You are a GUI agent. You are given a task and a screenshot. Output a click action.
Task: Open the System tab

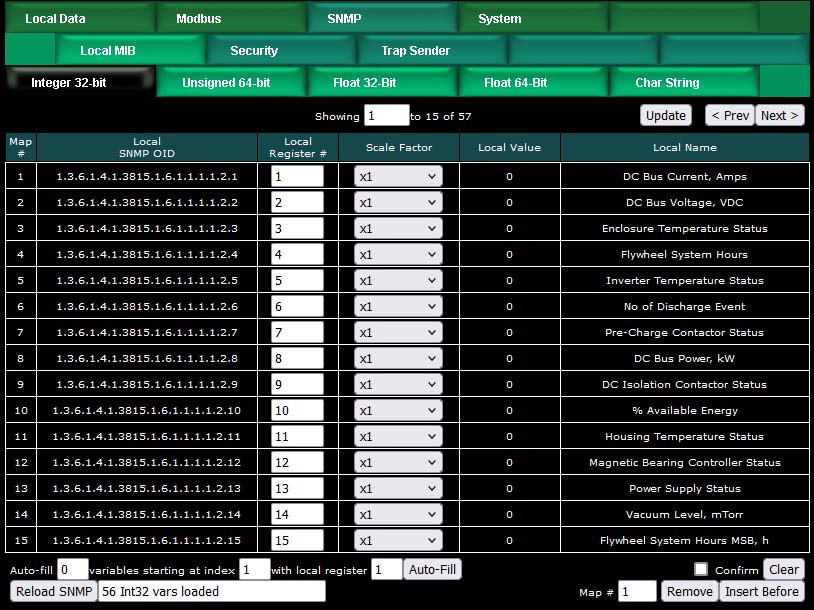(499, 19)
